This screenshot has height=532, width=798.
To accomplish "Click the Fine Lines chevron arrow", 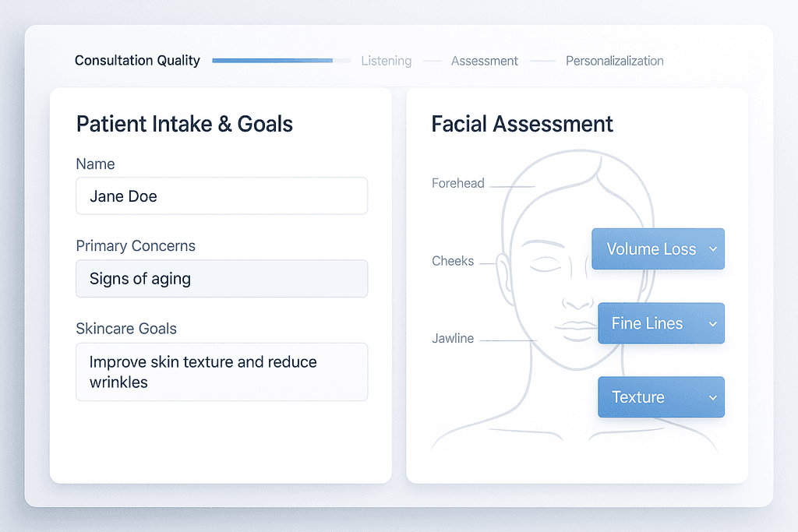I will coord(715,323).
